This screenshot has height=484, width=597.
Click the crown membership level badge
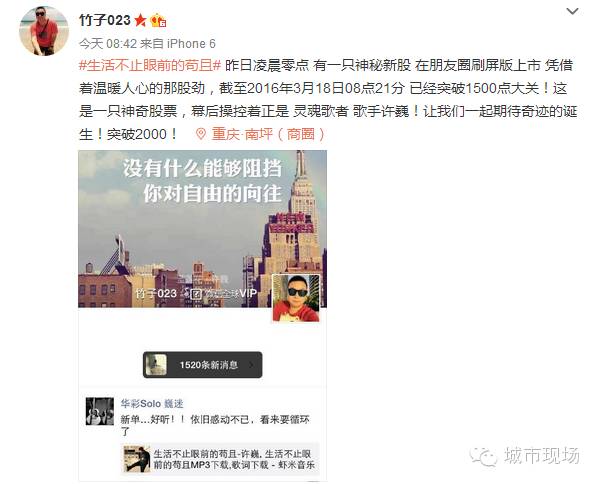click(x=158, y=20)
